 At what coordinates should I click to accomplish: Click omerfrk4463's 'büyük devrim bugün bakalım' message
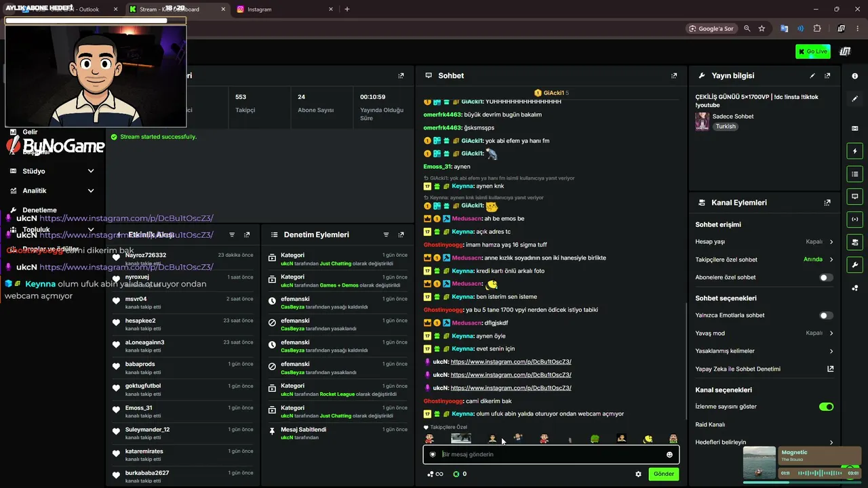(x=504, y=115)
